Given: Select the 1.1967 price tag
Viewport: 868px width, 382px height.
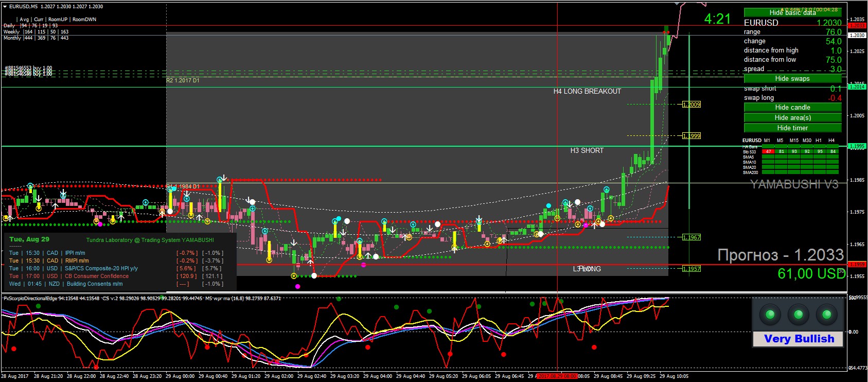Looking at the screenshot, I should pos(692,237).
